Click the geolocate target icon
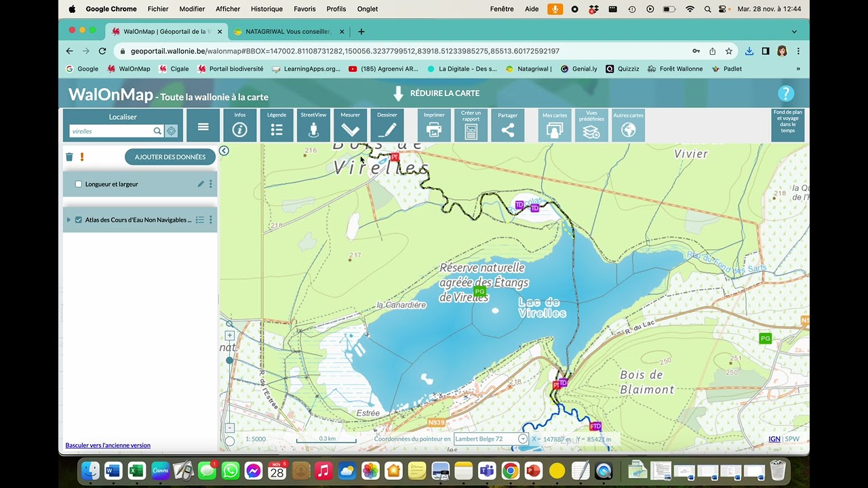 (x=172, y=131)
